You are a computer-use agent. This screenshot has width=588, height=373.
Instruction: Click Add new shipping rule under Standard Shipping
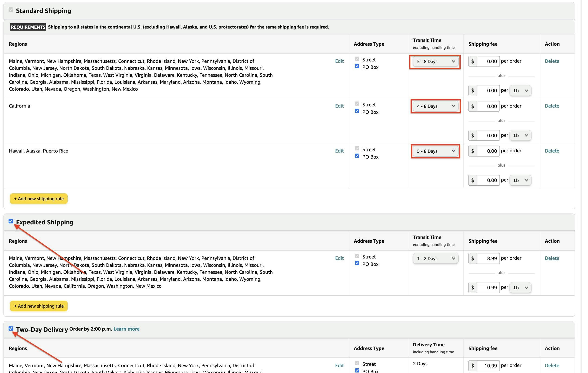point(39,198)
